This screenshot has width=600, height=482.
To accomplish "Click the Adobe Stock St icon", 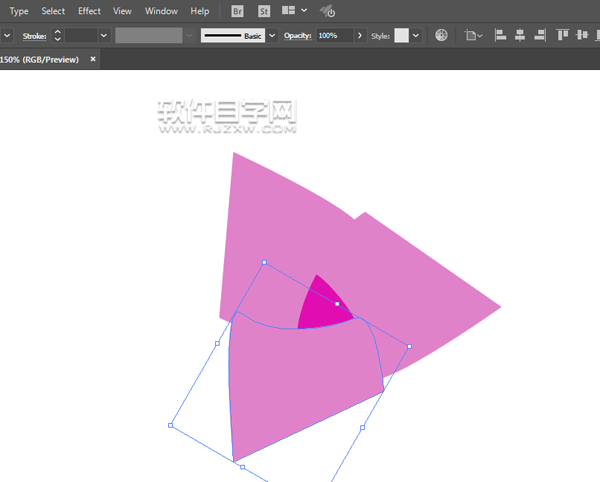I will [264, 11].
